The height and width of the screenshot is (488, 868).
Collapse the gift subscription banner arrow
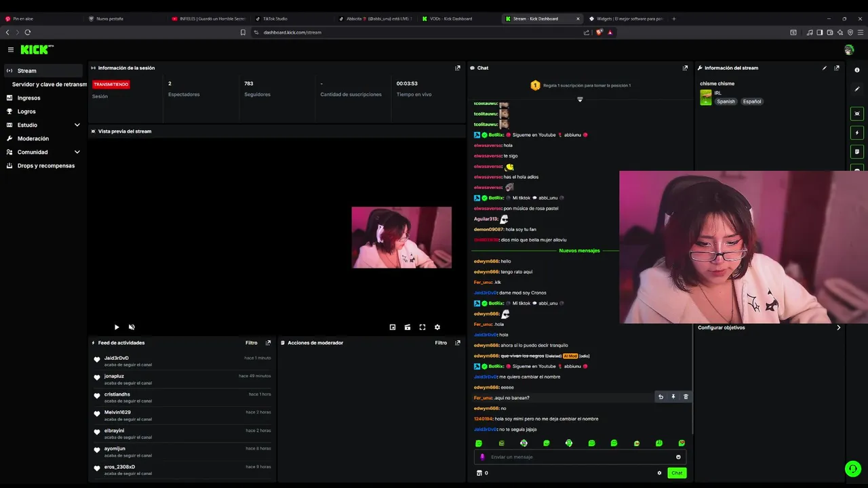click(x=580, y=100)
